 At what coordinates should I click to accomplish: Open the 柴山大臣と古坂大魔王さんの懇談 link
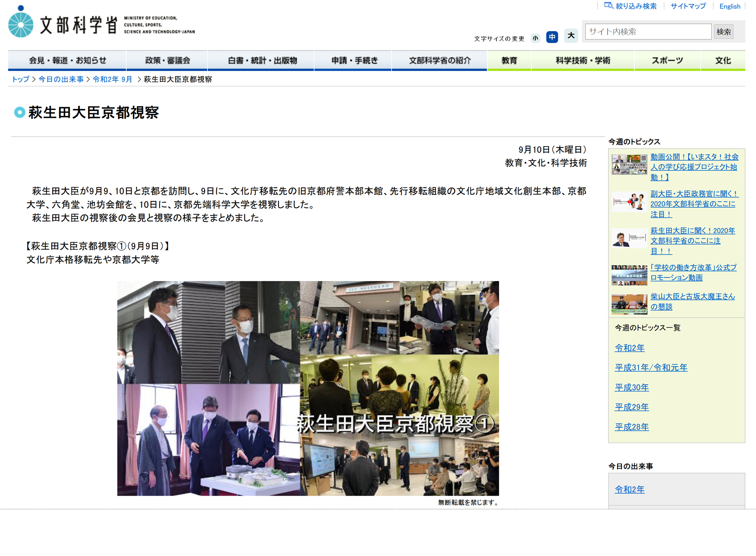(x=692, y=302)
